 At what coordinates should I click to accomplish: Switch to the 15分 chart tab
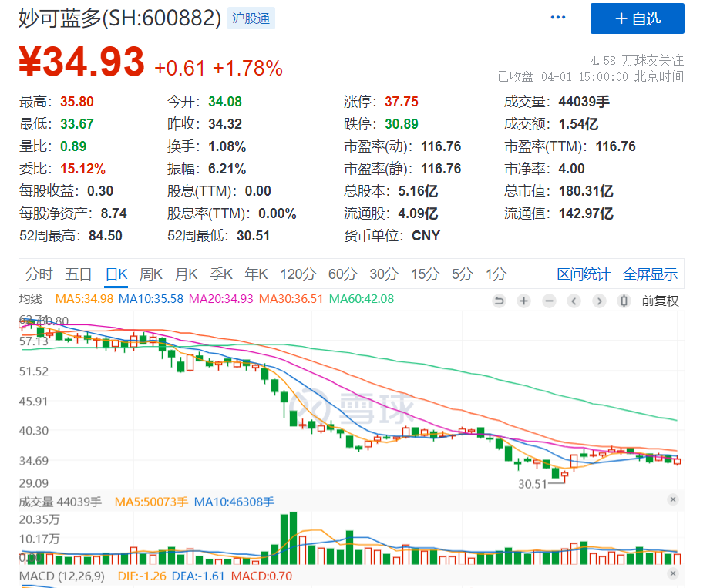[x=425, y=274]
